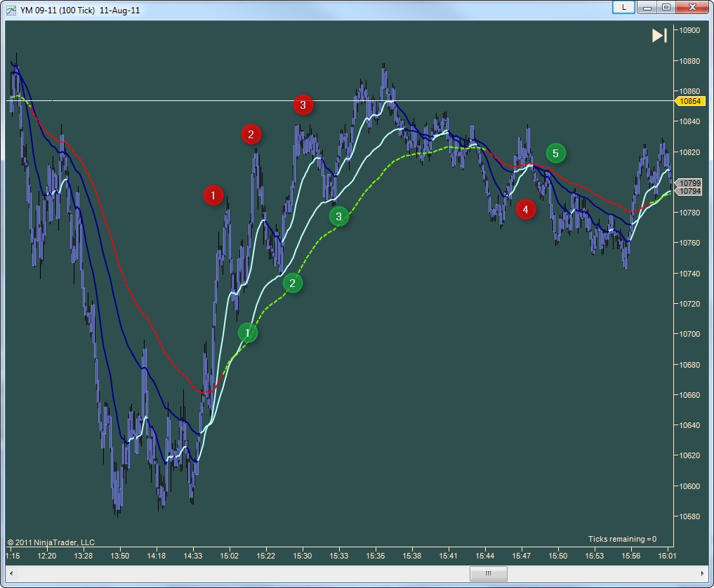Click the 'Ticks remaining = 0' text
714x588 pixels.
coord(622,539)
